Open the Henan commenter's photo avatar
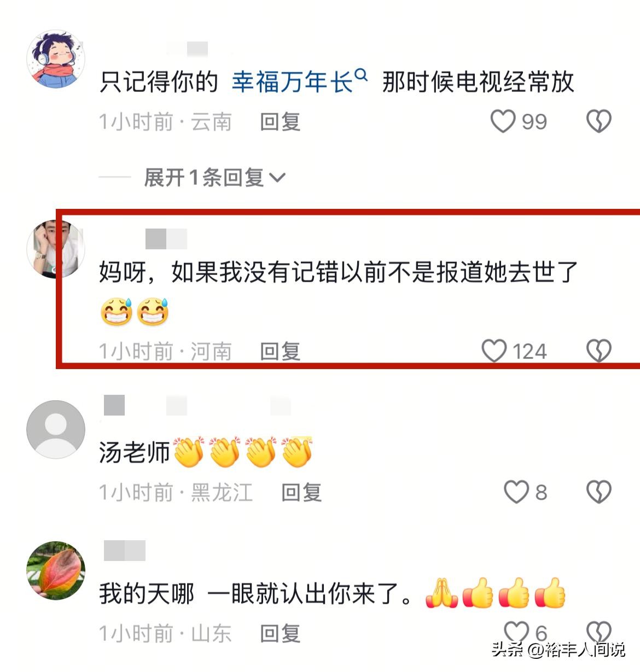 56,249
